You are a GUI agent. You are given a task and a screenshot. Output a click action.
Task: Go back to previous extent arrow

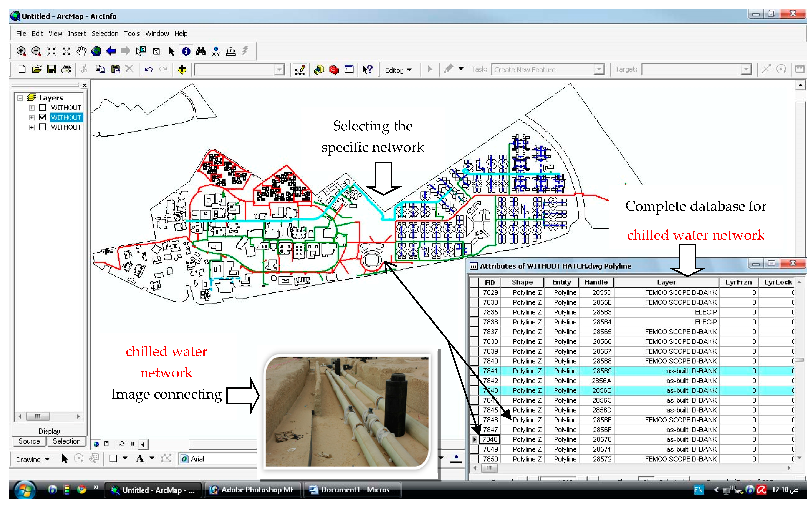pos(111,51)
